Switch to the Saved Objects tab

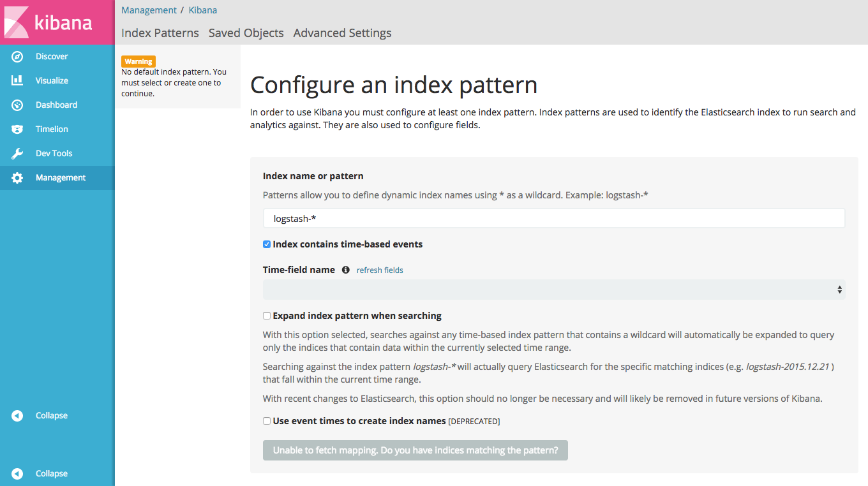[x=246, y=33]
